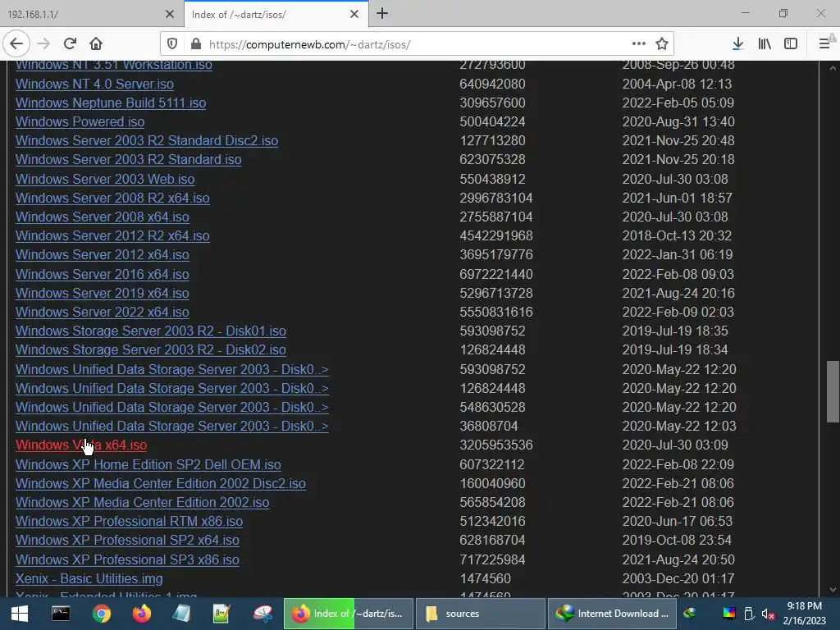The width and height of the screenshot is (840, 630).
Task: Download Windows Vista x64.iso
Action: tap(81, 445)
